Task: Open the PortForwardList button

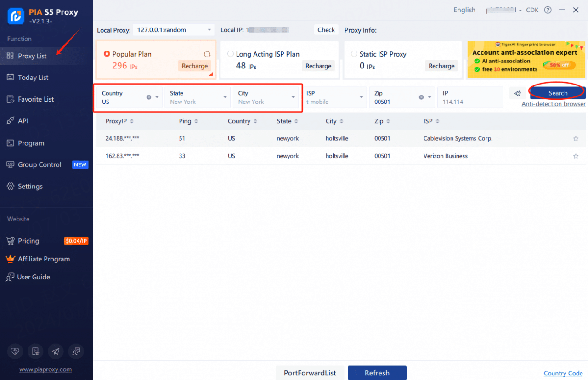Action: tap(310, 373)
